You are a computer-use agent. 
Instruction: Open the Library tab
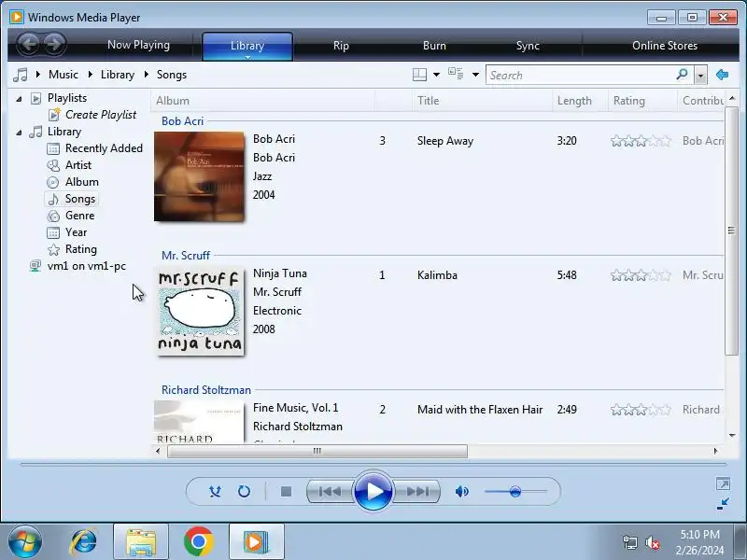247,46
